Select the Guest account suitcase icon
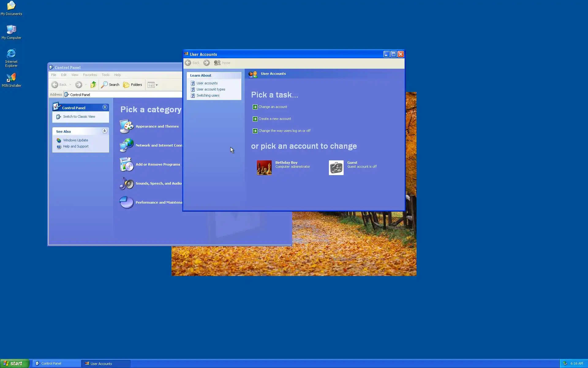The height and width of the screenshot is (368, 588). coord(336,168)
